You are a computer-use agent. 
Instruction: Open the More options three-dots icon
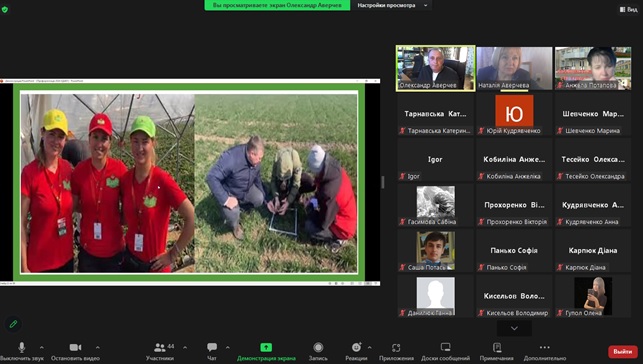545,347
